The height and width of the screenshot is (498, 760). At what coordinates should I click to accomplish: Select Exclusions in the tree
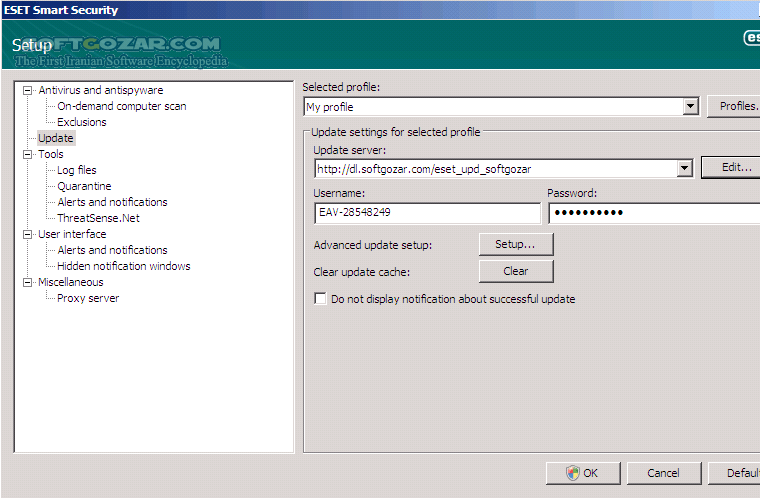coord(81,122)
